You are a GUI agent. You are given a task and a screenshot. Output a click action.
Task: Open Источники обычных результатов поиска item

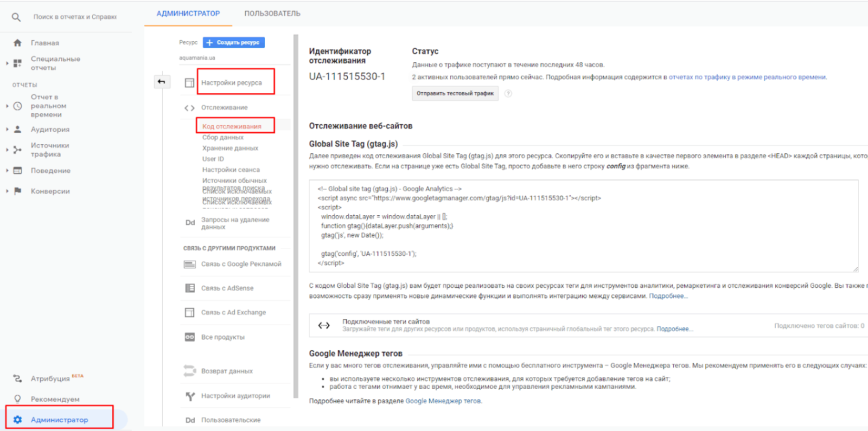[x=234, y=184]
